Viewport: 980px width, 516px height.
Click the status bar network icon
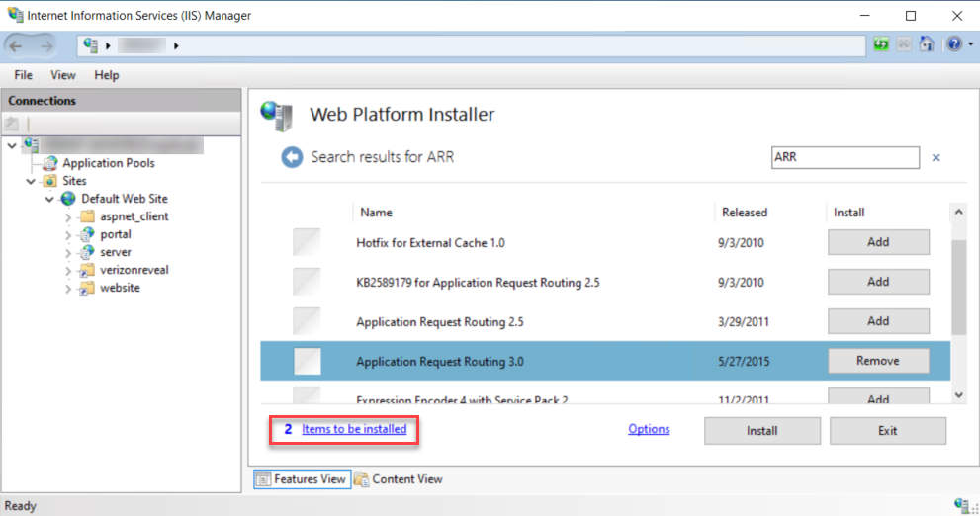tap(962, 505)
